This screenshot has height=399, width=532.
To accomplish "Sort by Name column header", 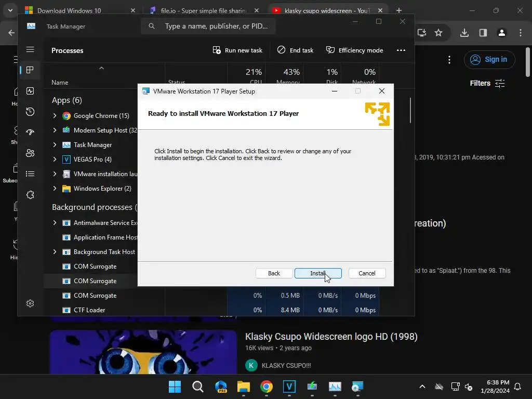I will [x=60, y=83].
